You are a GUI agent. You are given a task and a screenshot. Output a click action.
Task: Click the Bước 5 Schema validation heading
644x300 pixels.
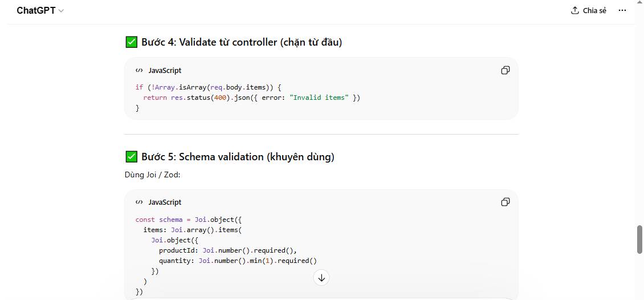pyautogui.click(x=238, y=156)
